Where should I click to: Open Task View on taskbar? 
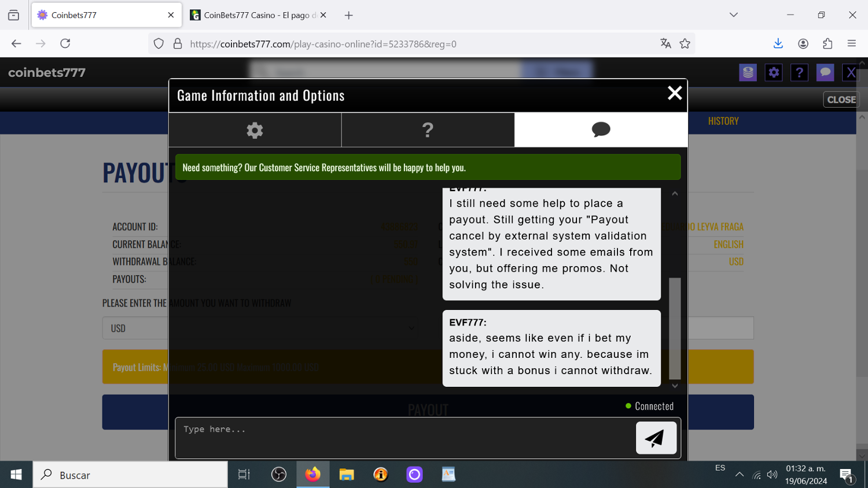pos(244,475)
